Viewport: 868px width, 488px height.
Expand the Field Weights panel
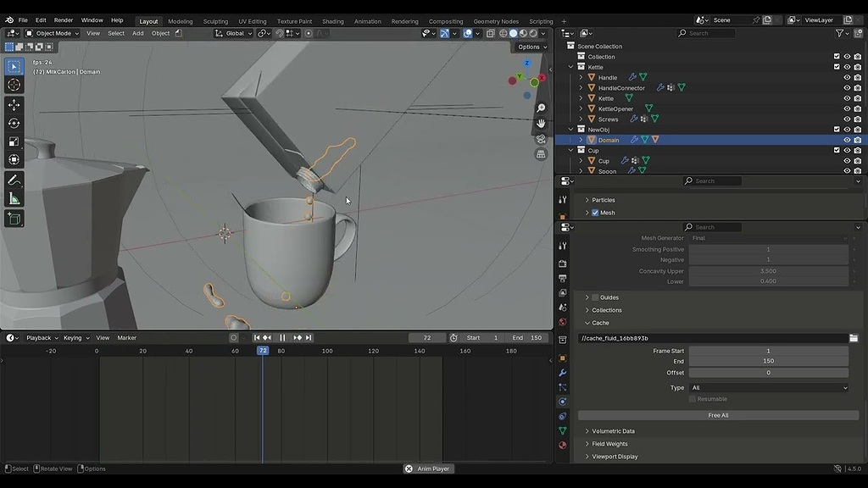[609, 444]
